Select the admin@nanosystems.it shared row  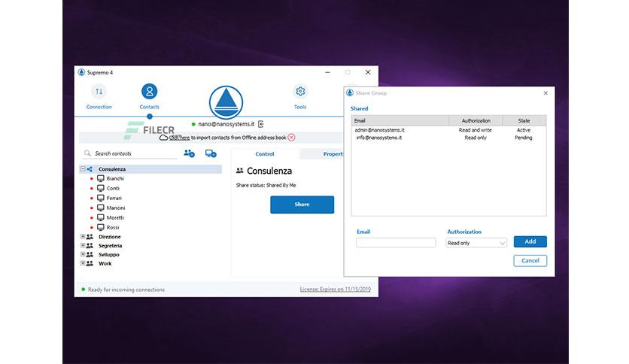pyautogui.click(x=448, y=130)
